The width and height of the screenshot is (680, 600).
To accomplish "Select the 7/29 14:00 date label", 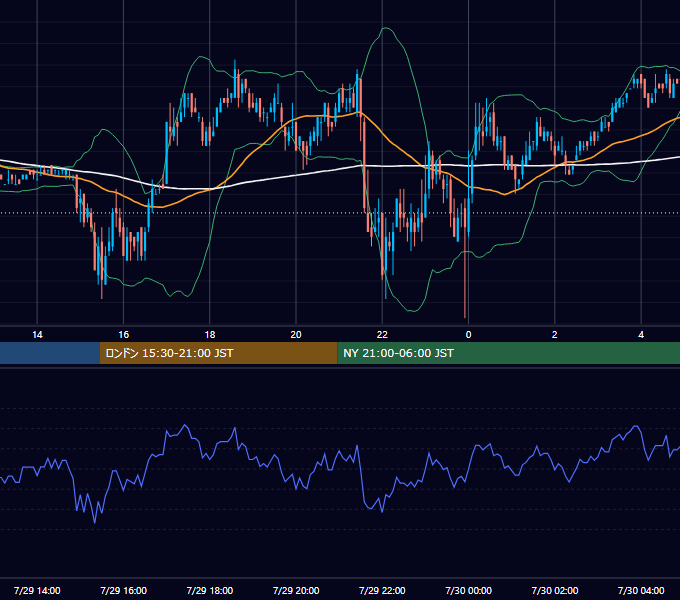I will 37,590.
